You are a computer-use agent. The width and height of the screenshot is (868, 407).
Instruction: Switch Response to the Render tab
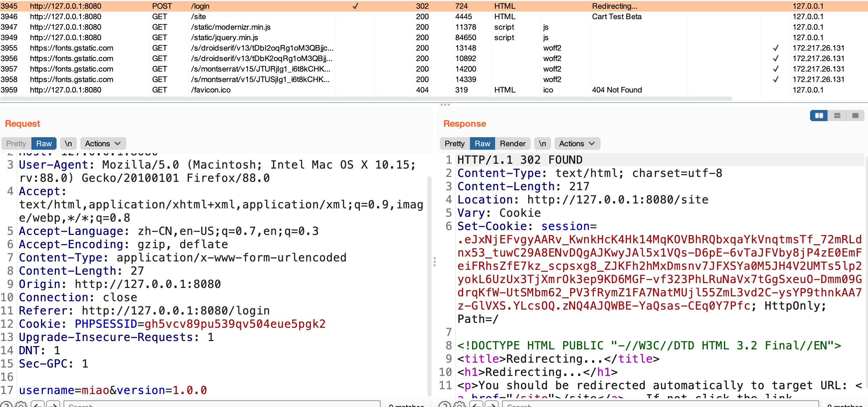point(512,143)
